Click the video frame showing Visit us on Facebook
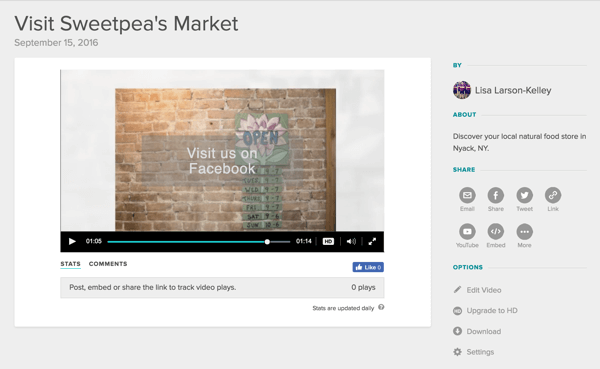The width and height of the screenshot is (600, 369). point(222,150)
